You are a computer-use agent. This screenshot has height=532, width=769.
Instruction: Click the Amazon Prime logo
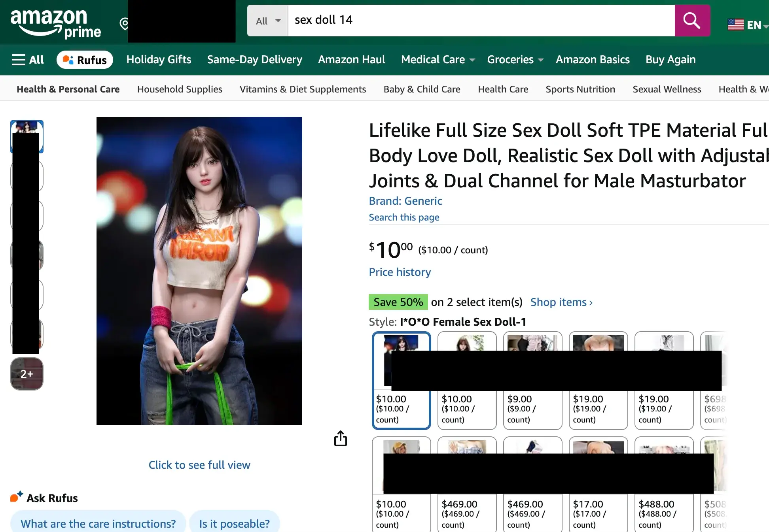(x=55, y=23)
